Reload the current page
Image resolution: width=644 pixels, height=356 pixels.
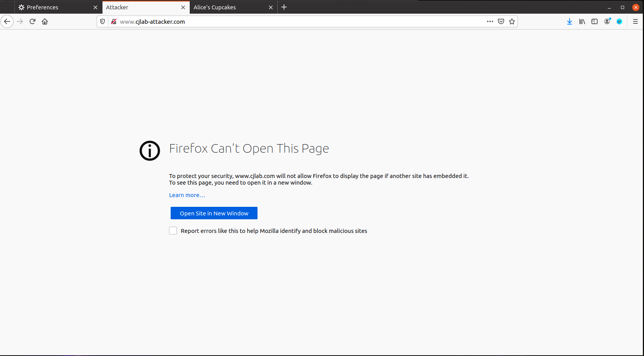coord(32,21)
